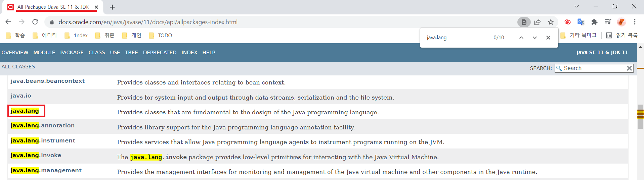This screenshot has width=644, height=180.
Task: Open the 에디터 bookmark folder
Action: pos(45,36)
